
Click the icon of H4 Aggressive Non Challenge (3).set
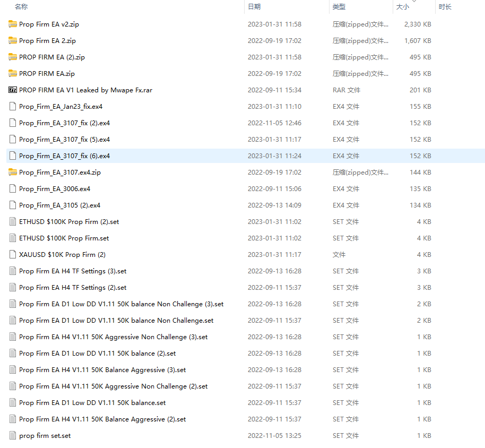[13, 337]
